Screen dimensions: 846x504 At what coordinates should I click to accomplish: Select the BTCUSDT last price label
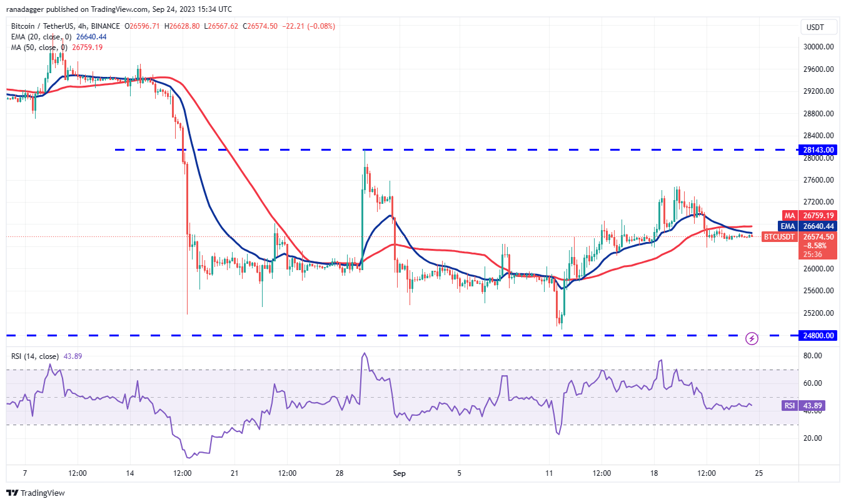pos(780,237)
